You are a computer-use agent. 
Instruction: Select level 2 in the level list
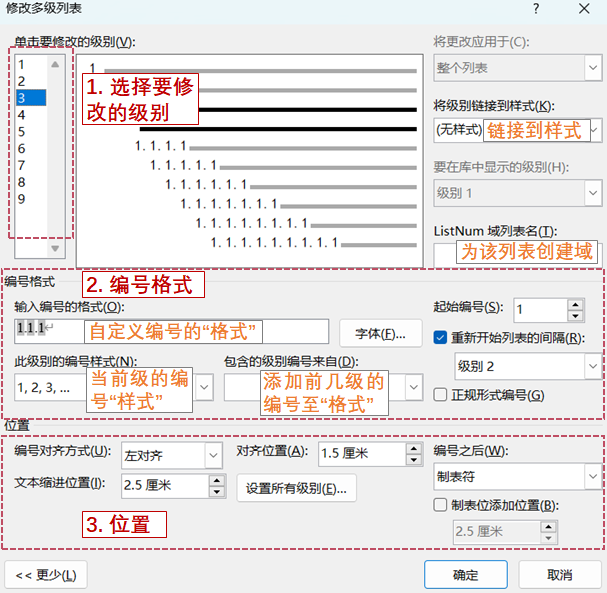click(31, 81)
